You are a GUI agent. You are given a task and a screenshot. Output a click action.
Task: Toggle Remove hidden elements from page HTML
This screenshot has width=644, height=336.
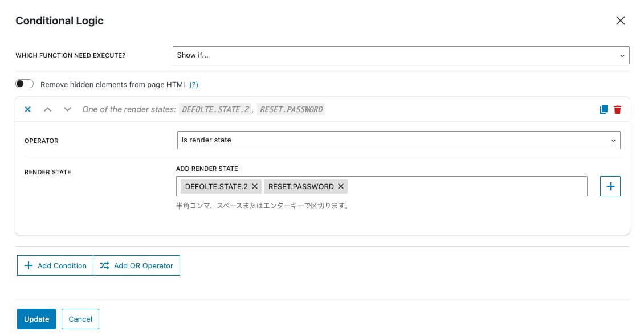(25, 84)
